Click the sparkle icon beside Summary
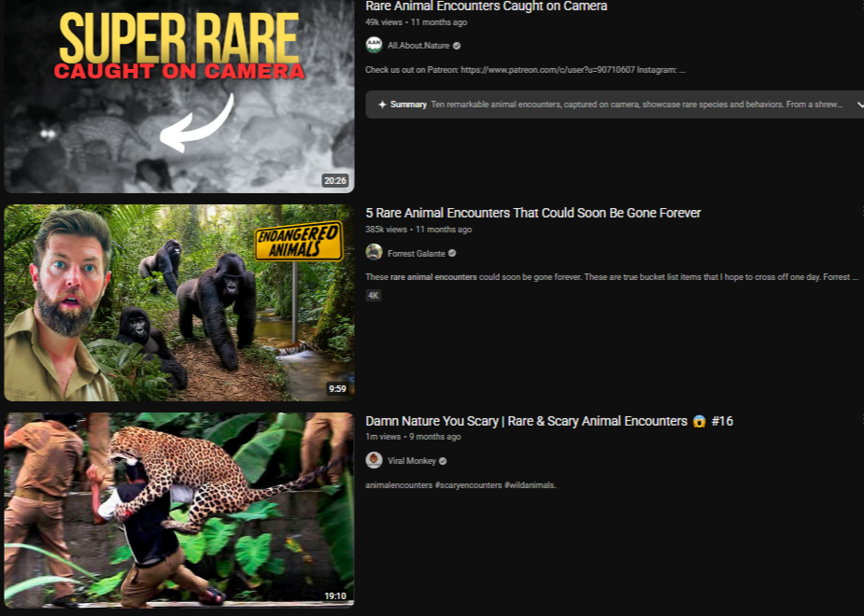Image resolution: width=864 pixels, height=616 pixels. pos(382,105)
